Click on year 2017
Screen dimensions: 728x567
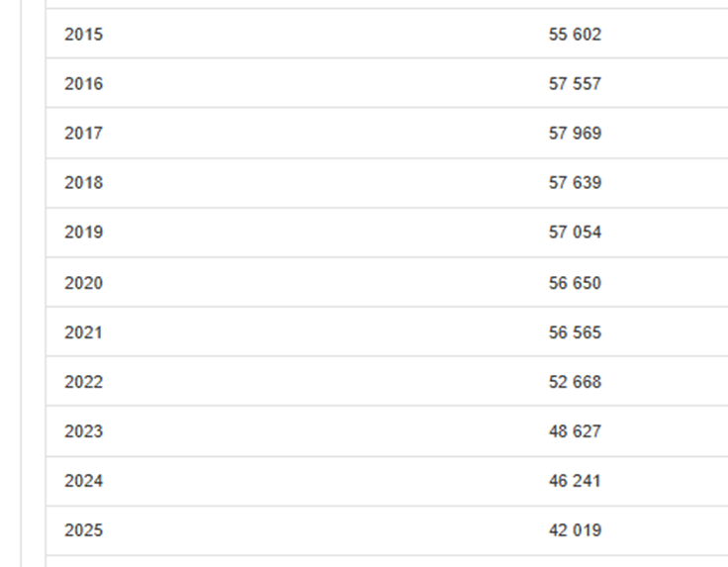click(83, 134)
